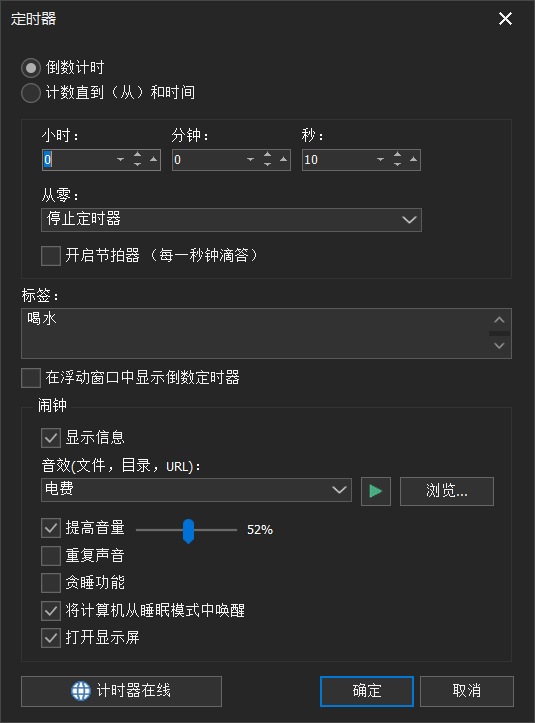Open the minutes dropdown arrow
The image size is (535, 723).
[x=250, y=160]
